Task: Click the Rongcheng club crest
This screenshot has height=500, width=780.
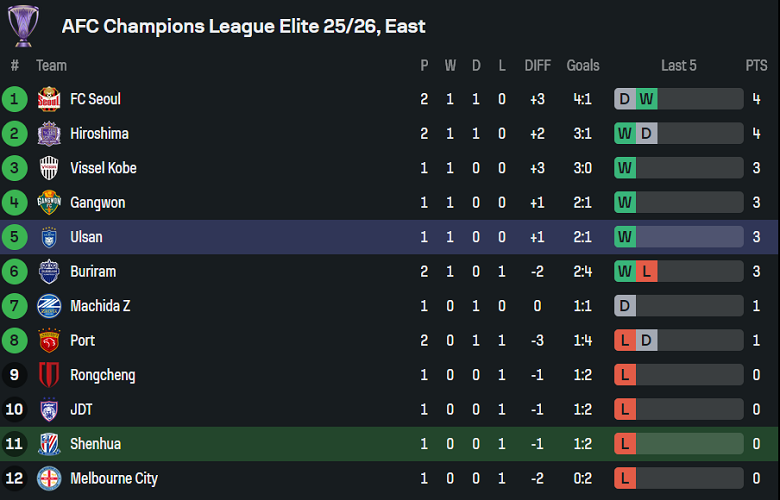Action: (x=49, y=375)
